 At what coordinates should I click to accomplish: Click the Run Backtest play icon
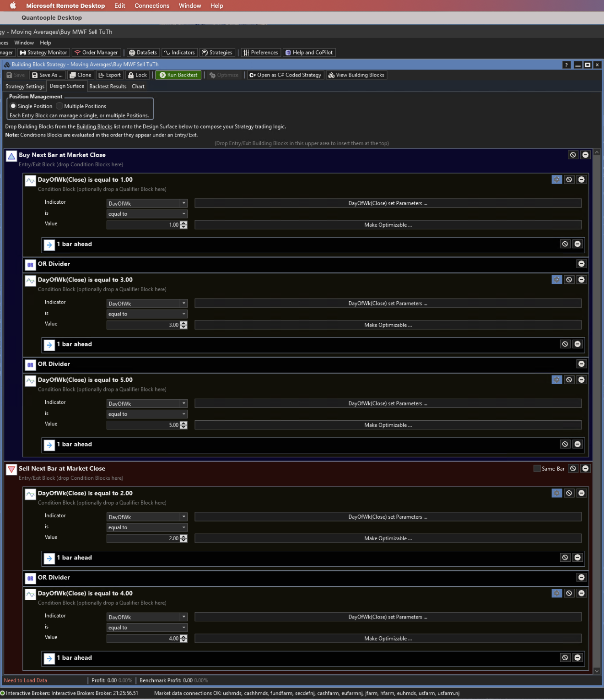pyautogui.click(x=162, y=75)
